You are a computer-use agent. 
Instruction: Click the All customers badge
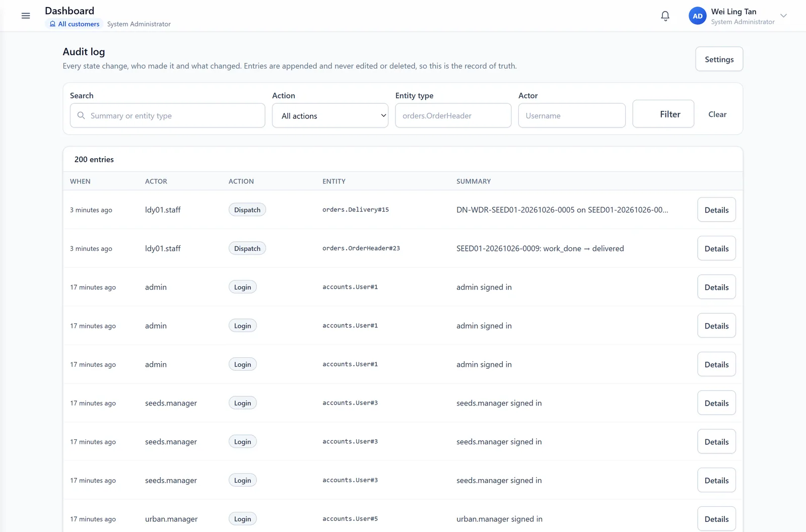point(74,24)
